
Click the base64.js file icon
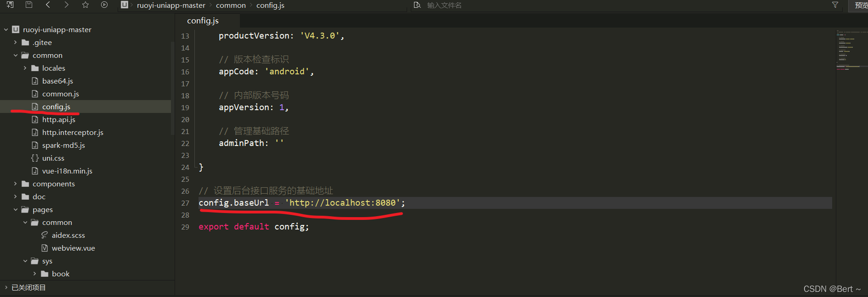[x=35, y=81]
